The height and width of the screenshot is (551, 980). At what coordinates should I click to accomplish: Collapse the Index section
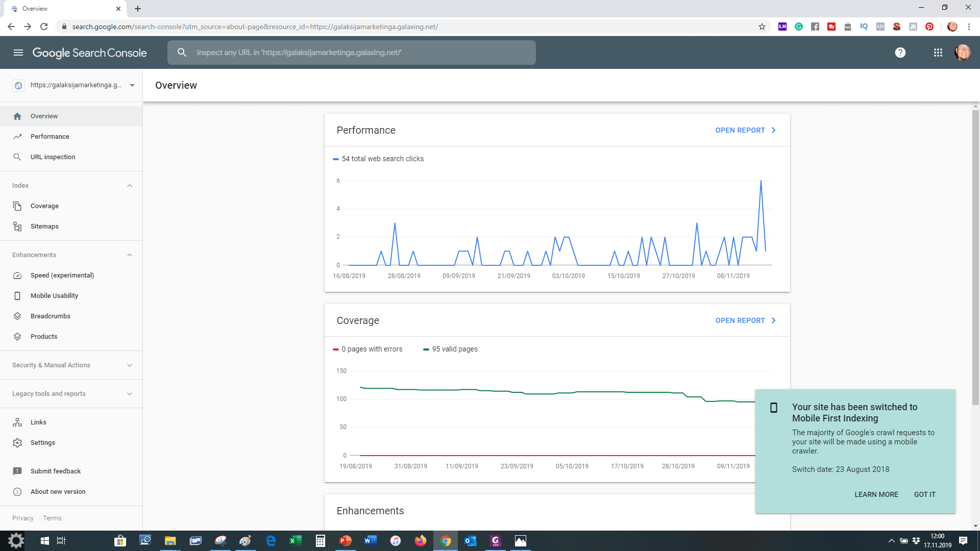(130, 186)
